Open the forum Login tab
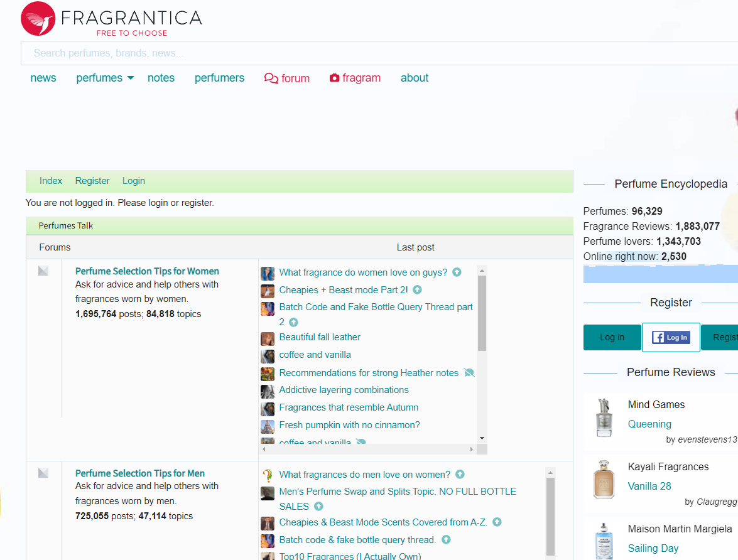This screenshot has height=560, width=738. (x=134, y=181)
